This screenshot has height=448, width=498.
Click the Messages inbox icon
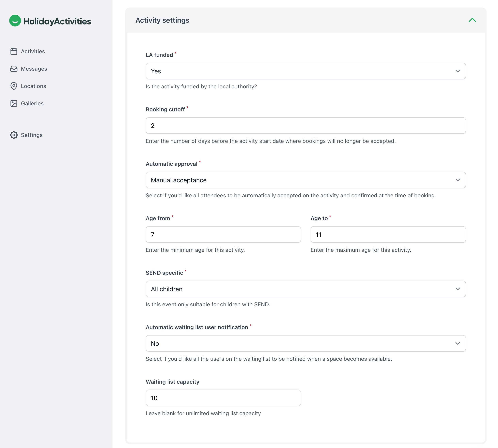[x=14, y=69]
